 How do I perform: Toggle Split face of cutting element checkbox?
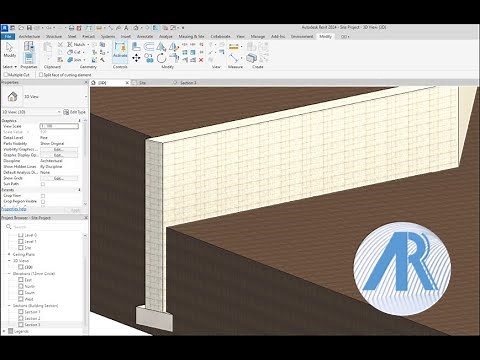(x=41, y=75)
